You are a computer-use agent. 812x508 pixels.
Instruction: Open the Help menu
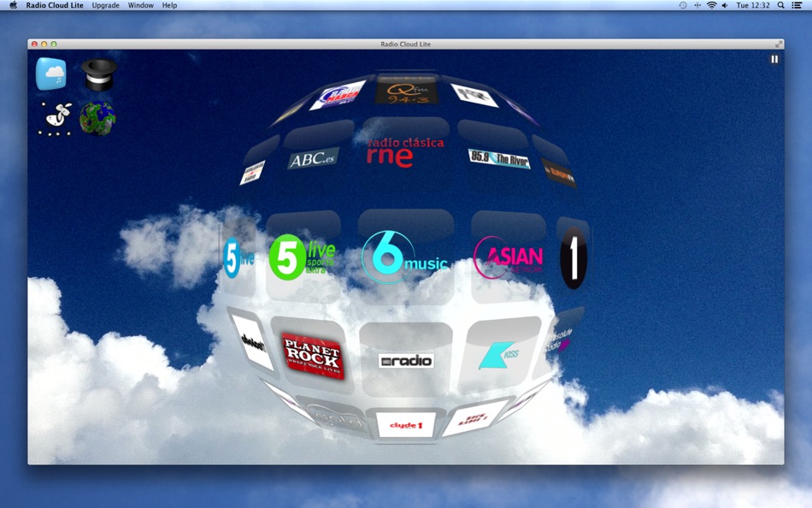point(169,5)
